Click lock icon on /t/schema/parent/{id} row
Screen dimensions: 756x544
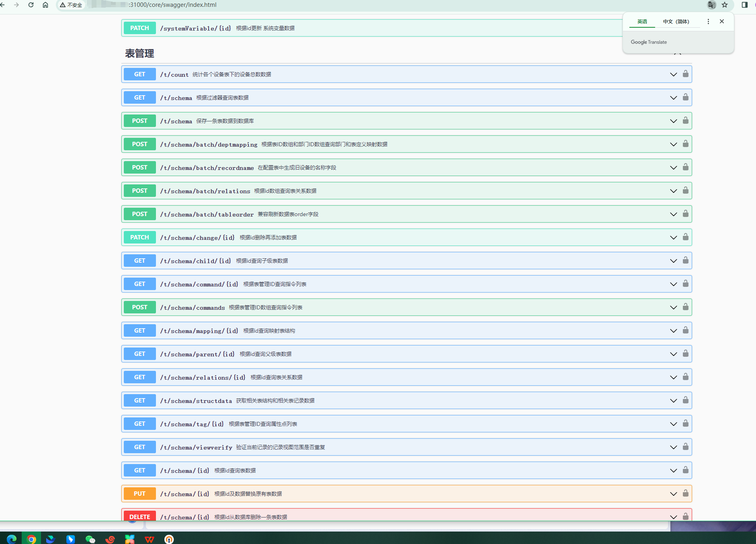tap(686, 354)
